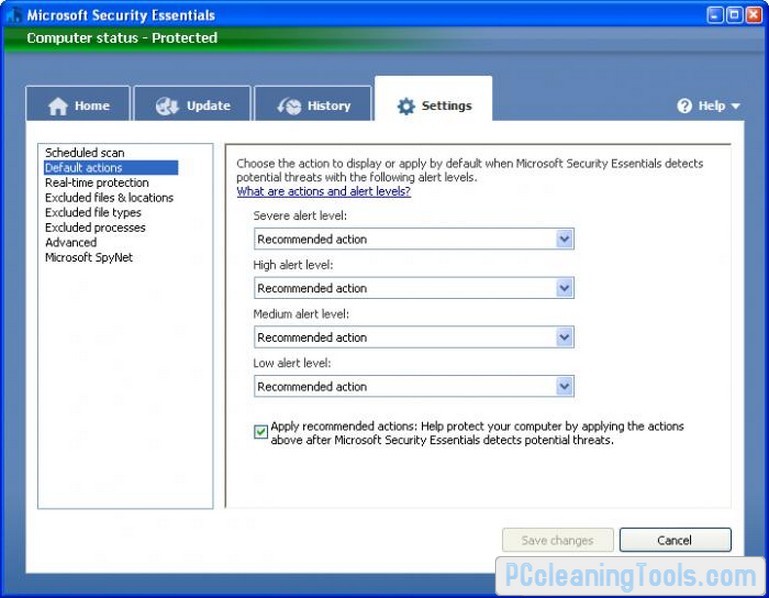Click the High alert level combo box field

click(414, 288)
